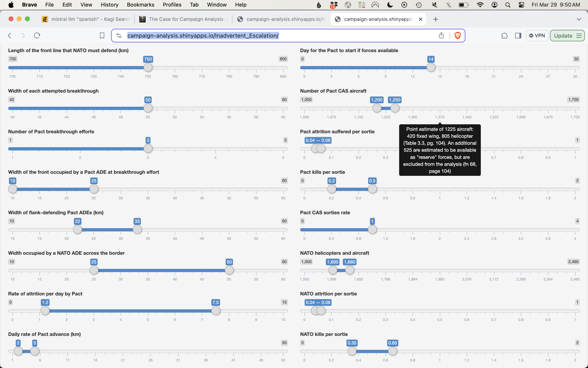Click the browser back arrow
Viewport: 588px width, 368px height.
(10, 36)
